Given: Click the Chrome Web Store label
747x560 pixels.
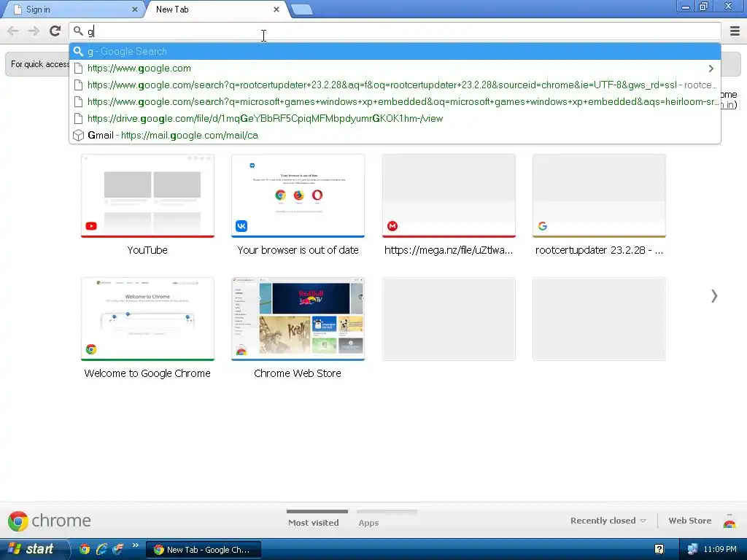Looking at the screenshot, I should [x=298, y=373].
